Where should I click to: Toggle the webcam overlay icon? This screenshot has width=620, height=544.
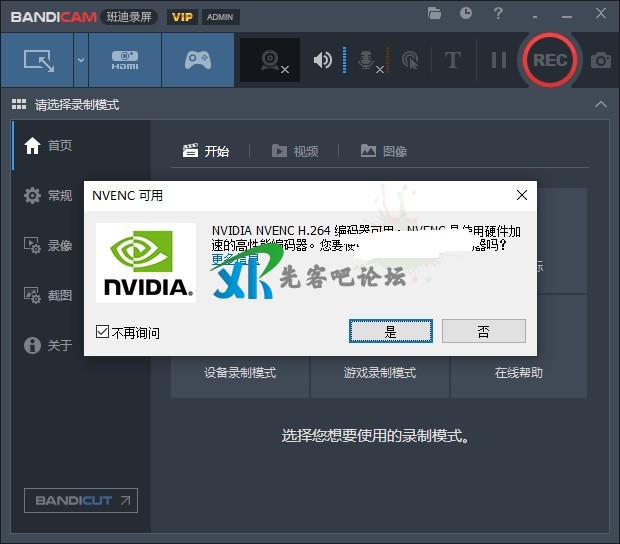[270, 60]
